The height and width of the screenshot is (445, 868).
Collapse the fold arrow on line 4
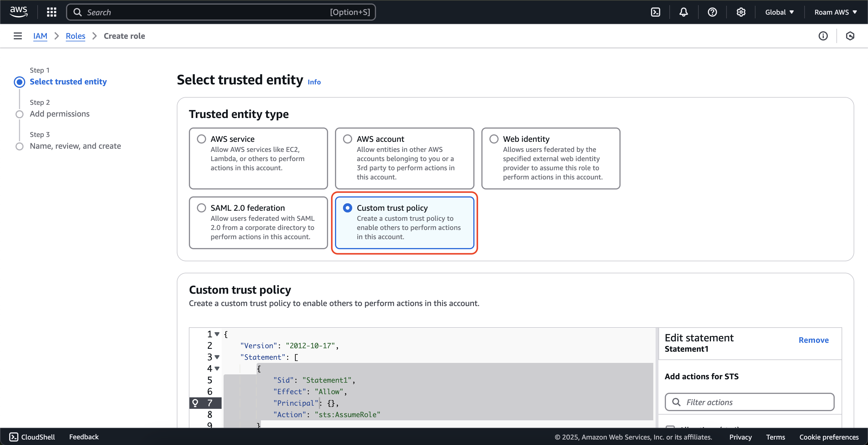click(217, 368)
